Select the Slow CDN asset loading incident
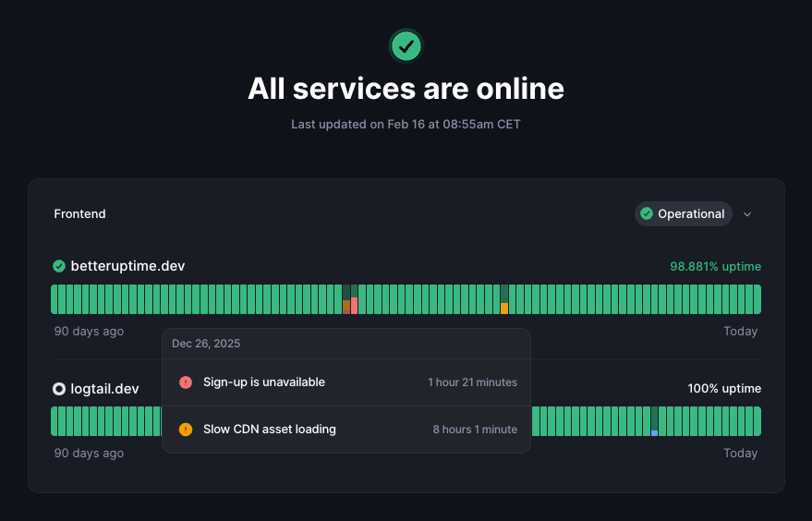Viewport: 812px width, 521px height. pos(346,430)
